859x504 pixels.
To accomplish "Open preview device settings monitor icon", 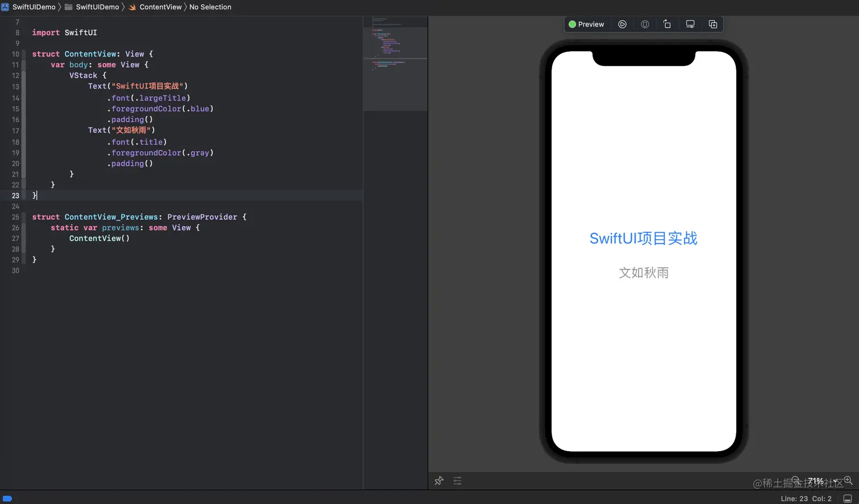I will pos(690,24).
